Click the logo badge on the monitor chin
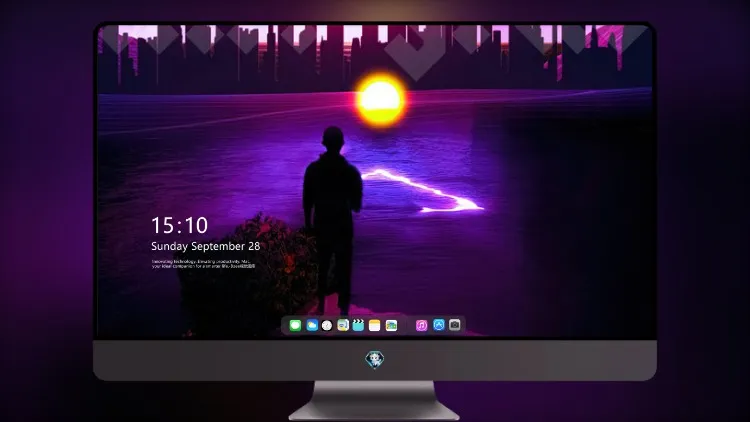The width and height of the screenshot is (750, 422). (375, 360)
